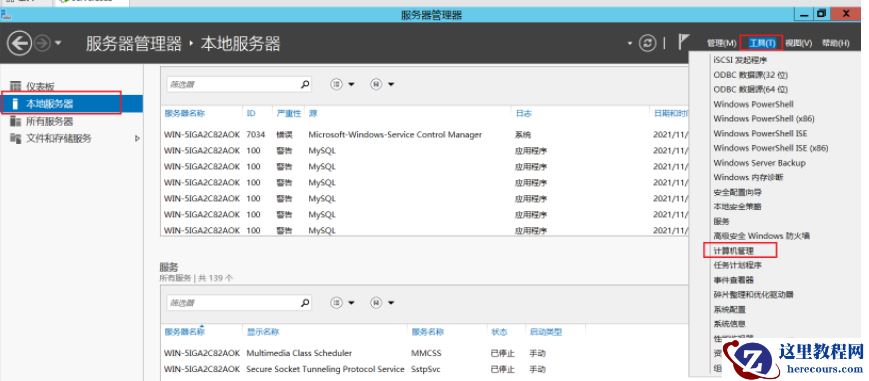This screenshot has height=381, width=869.
Task: Select 本地服务器 in the sidebar
Action: (x=71, y=104)
